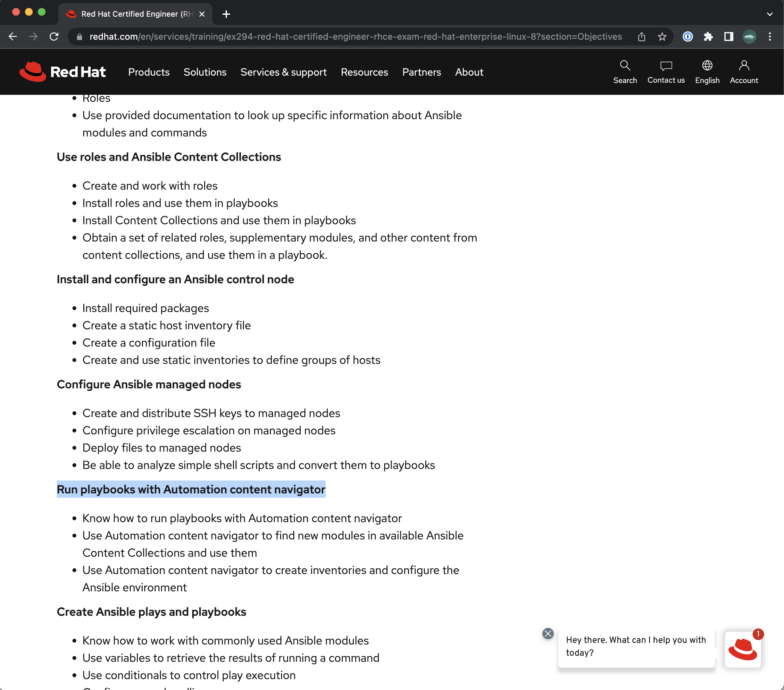Click the Products menu item
The width and height of the screenshot is (784, 690).
pos(149,73)
